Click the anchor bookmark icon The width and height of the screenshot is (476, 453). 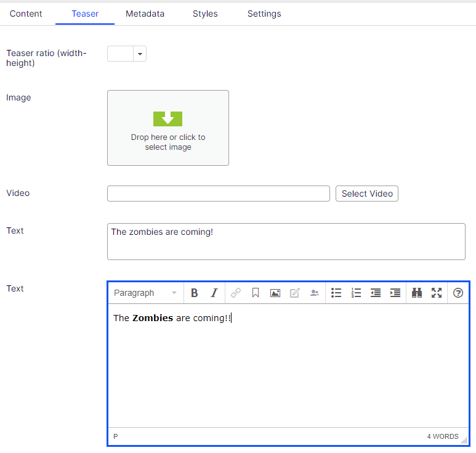(x=256, y=293)
